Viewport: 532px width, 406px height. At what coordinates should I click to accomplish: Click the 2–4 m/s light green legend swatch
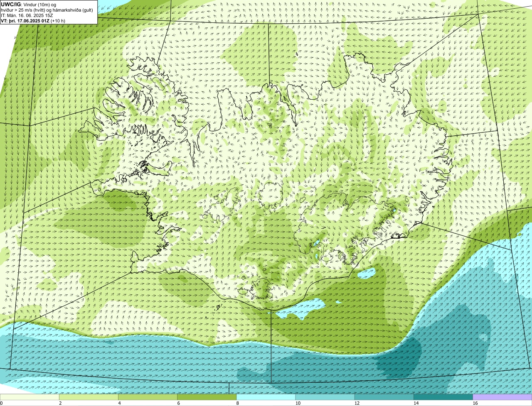pos(89,397)
